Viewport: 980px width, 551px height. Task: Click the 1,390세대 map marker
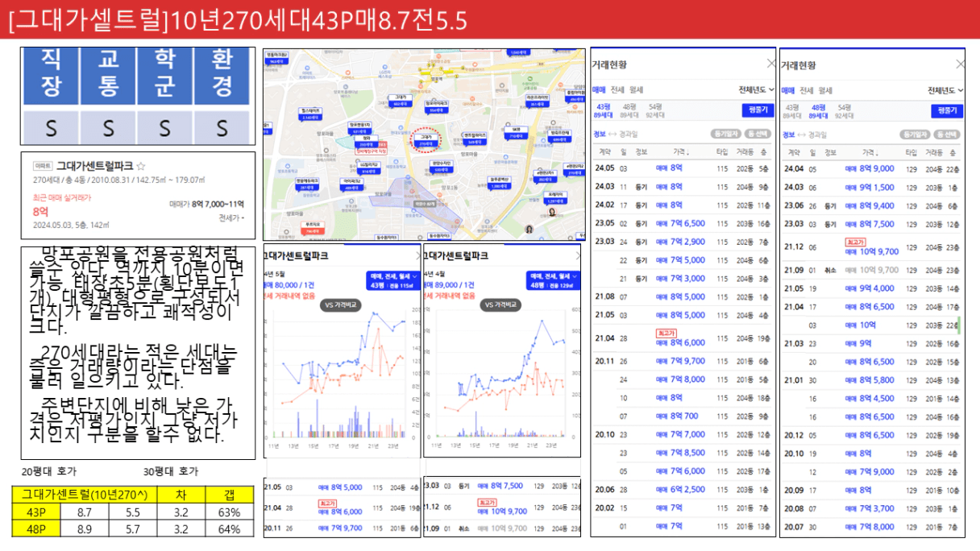[x=501, y=183]
